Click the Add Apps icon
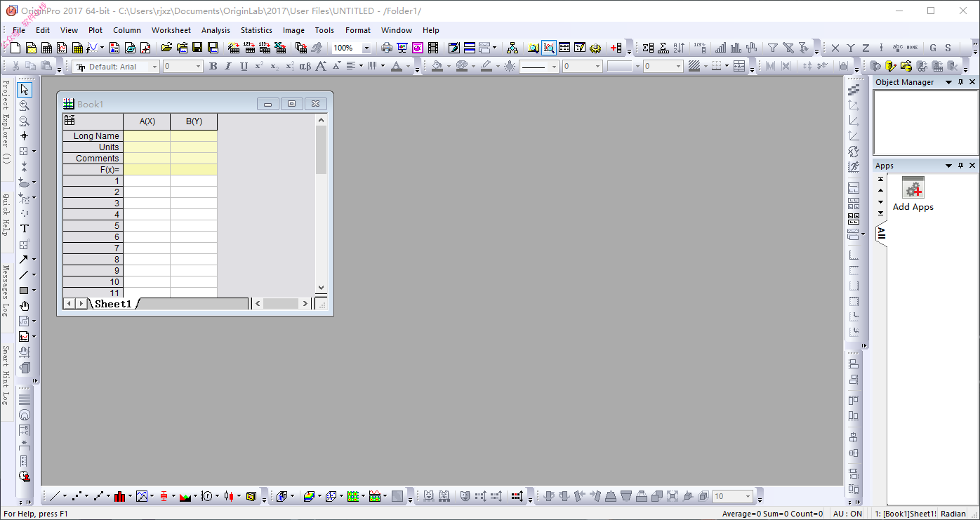The width and height of the screenshot is (980, 520). [913, 194]
